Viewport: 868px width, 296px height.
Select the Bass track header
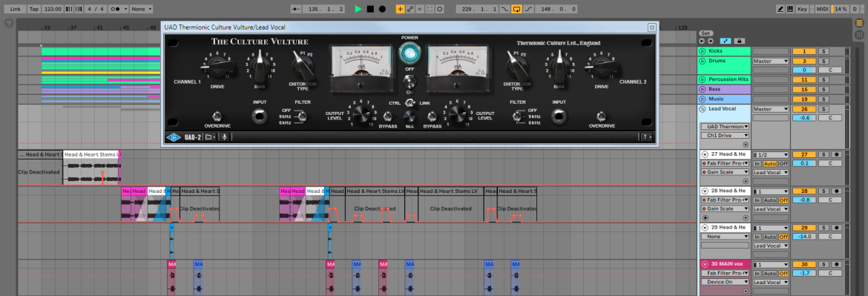point(724,89)
